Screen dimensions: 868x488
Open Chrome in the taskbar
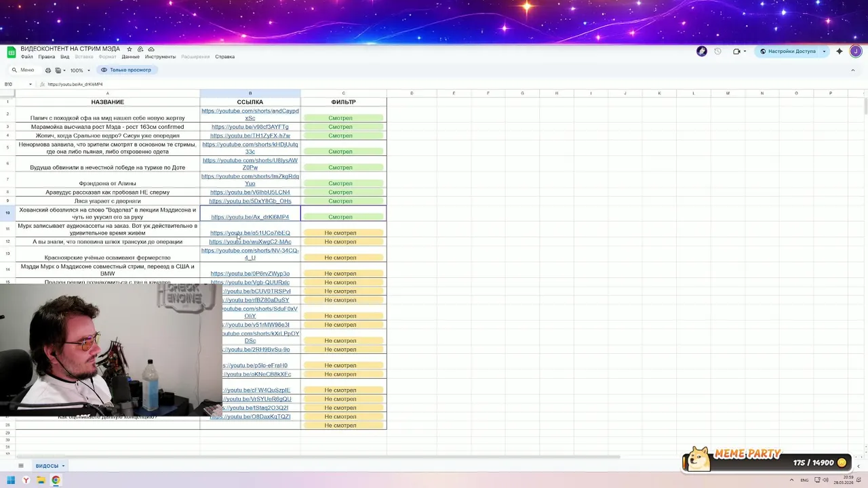[56, 481]
